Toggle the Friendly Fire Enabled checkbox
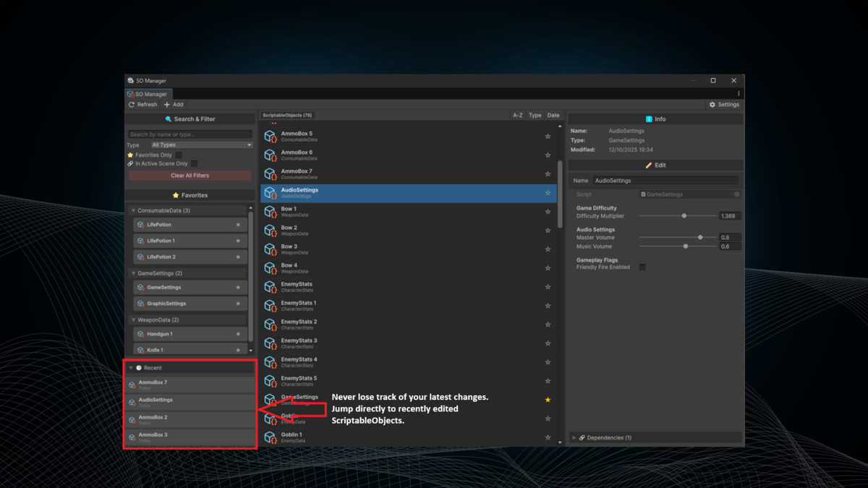868x488 pixels. click(642, 267)
